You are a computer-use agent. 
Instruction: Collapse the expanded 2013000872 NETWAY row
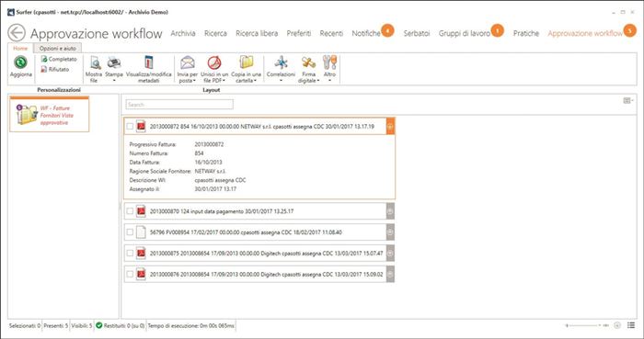[390, 127]
